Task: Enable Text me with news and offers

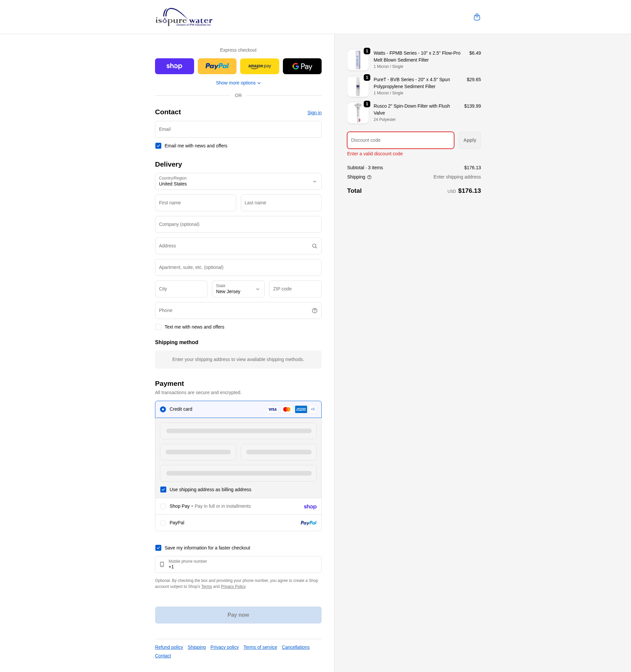Action: point(158,327)
